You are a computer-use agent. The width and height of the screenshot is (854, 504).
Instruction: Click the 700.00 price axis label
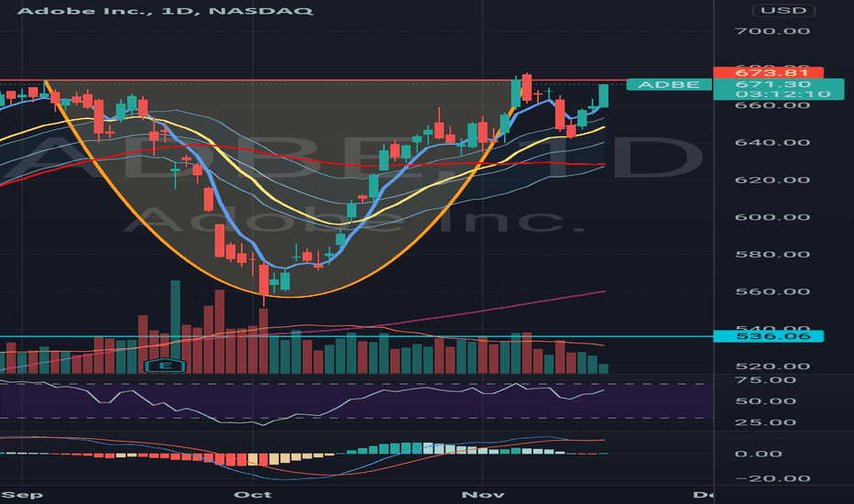[x=772, y=31]
